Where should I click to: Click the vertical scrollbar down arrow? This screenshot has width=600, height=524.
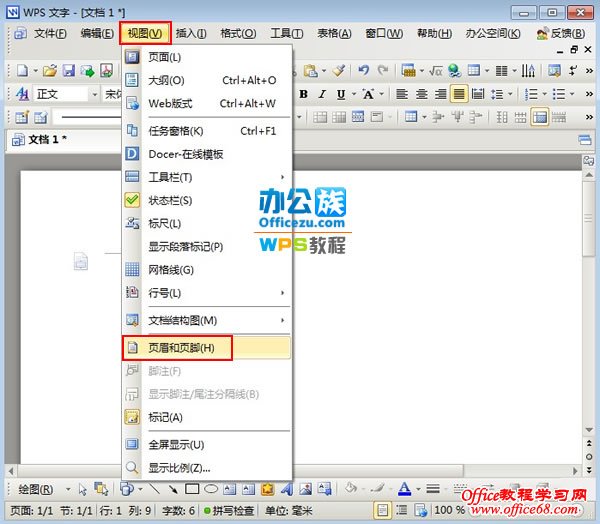click(x=589, y=430)
